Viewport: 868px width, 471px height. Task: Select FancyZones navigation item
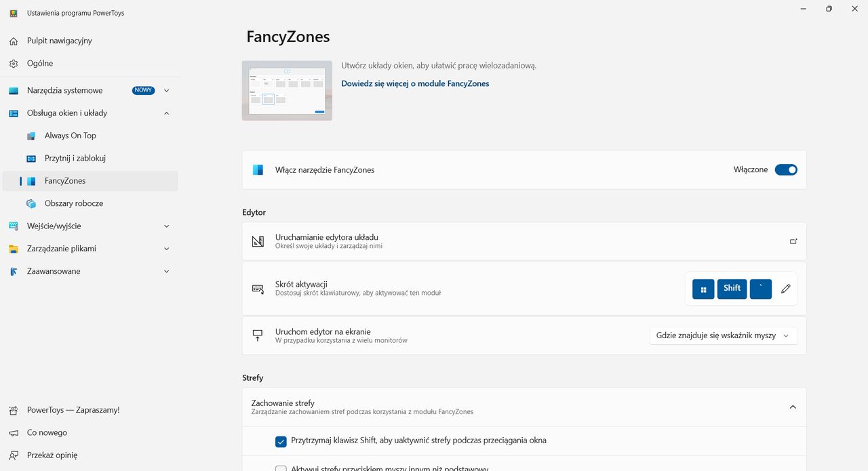click(90, 181)
